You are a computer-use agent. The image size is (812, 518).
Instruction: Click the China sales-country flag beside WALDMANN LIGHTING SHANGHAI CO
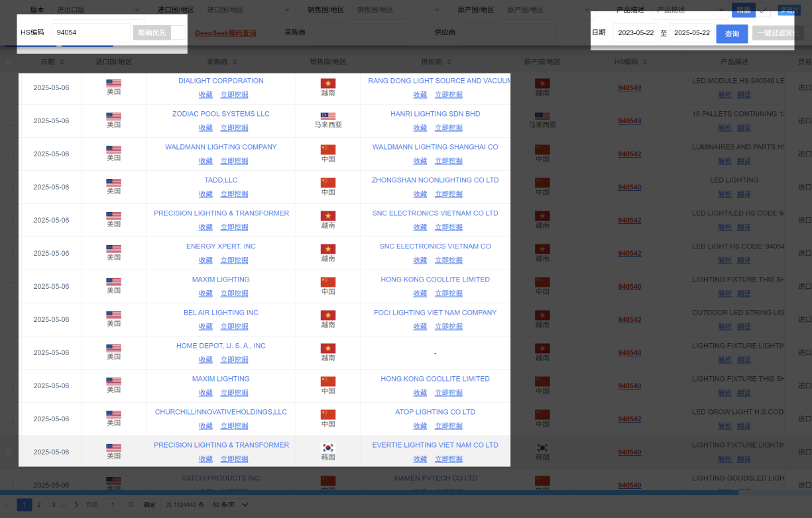pyautogui.click(x=328, y=150)
